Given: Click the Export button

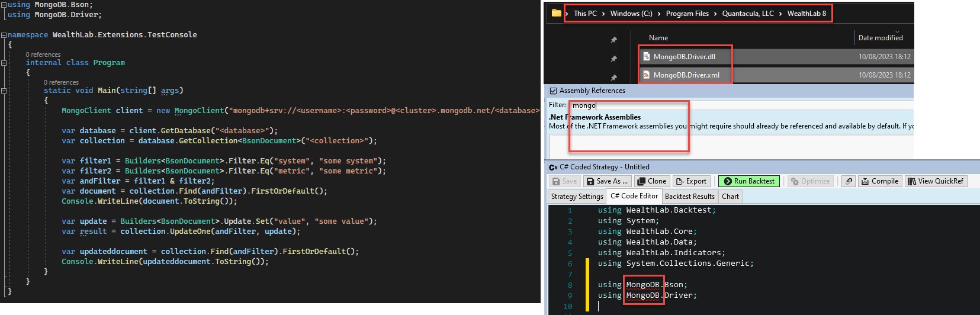Looking at the screenshot, I should 690,181.
